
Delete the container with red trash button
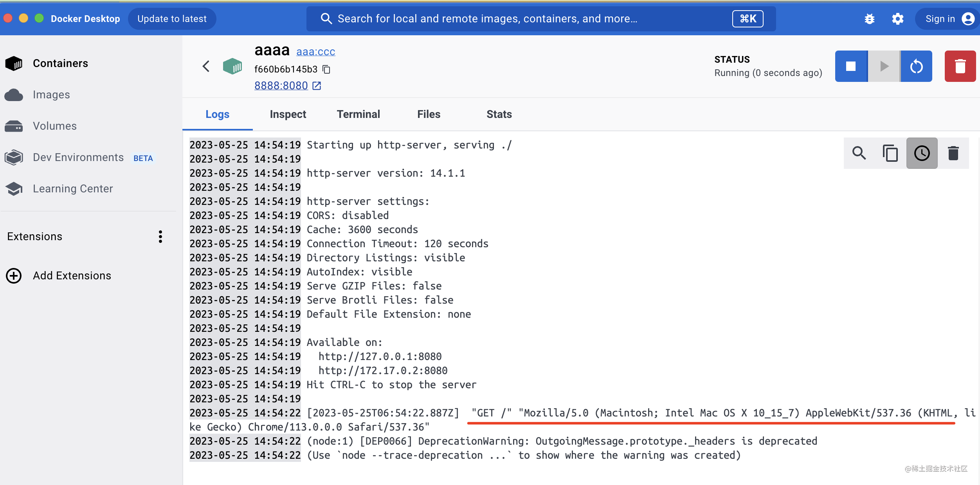coord(960,66)
